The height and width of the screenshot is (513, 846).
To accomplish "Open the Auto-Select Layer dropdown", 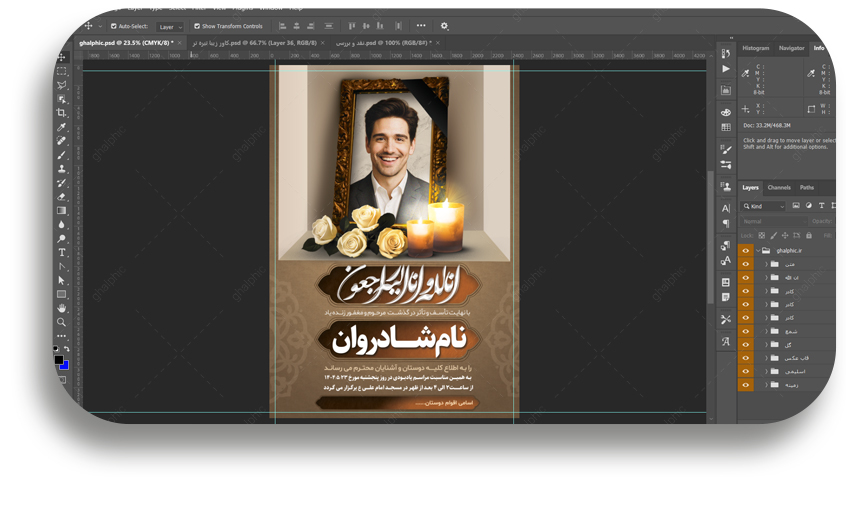I will (x=170, y=26).
